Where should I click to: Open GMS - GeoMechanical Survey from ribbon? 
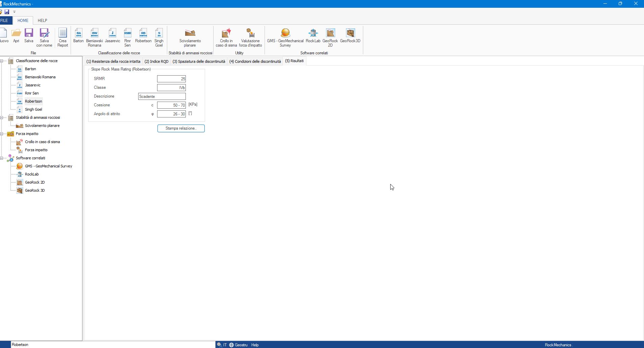coord(285,37)
